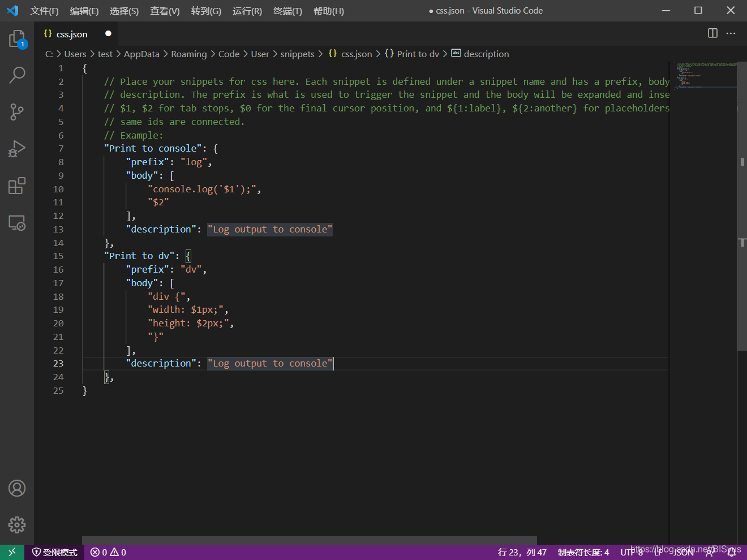The height and width of the screenshot is (560, 747).
Task: Open the 查看(V) menu
Action: click(x=165, y=11)
